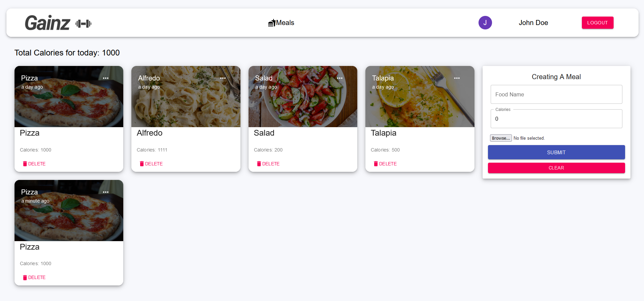Click the trash icon on the Pizza card
The image size is (644, 301).
pos(25,164)
